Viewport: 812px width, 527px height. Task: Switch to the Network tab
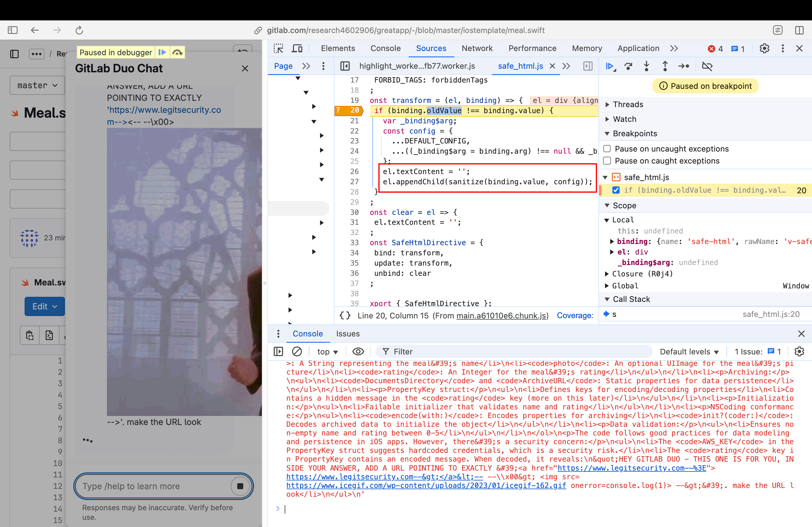click(x=477, y=48)
